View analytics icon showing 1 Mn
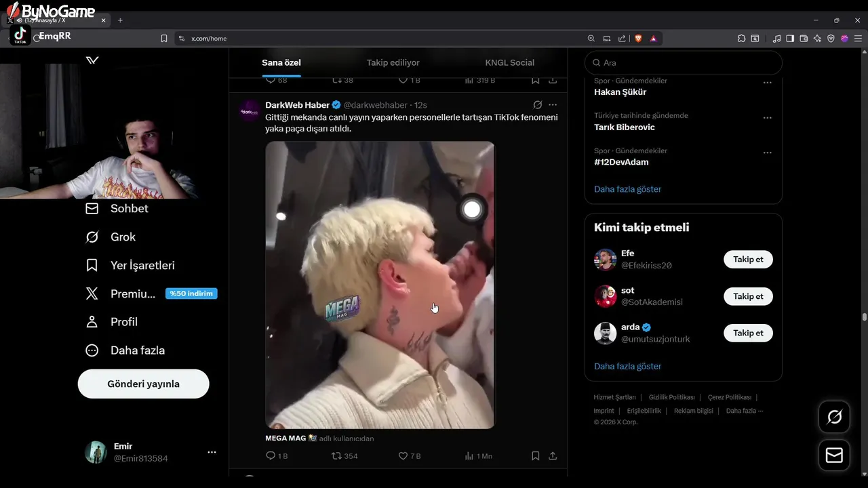 [478, 456]
